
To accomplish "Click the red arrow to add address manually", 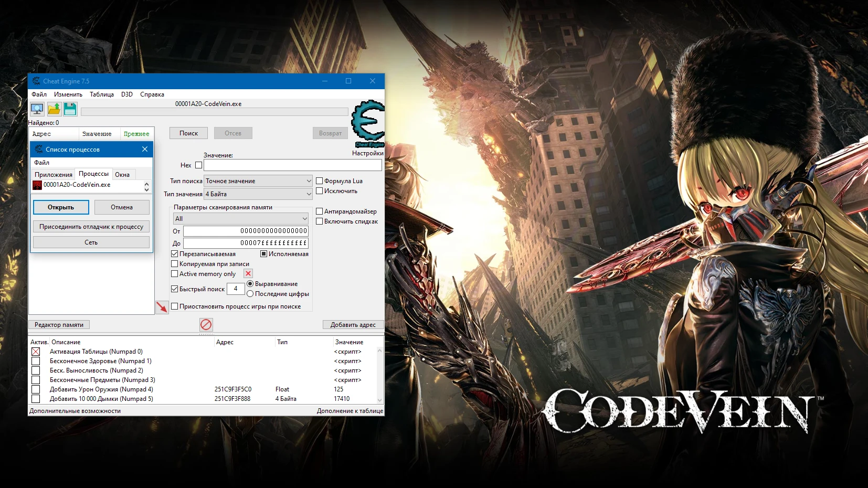I will 163,307.
